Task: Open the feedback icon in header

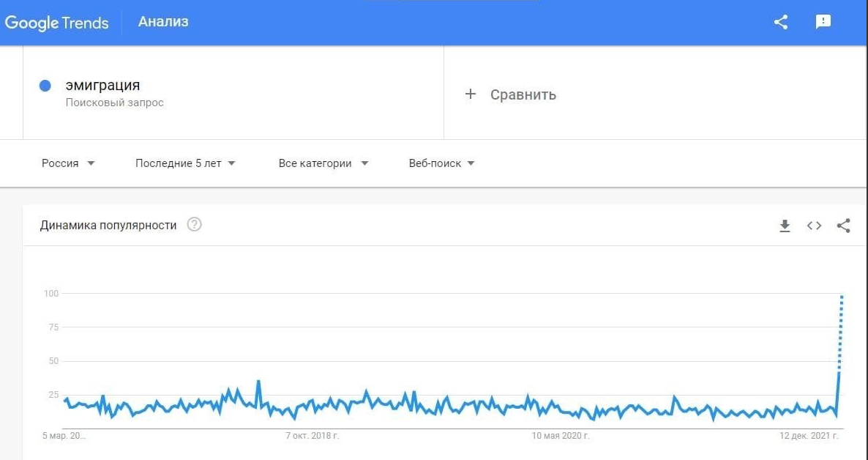Action: pos(823,22)
